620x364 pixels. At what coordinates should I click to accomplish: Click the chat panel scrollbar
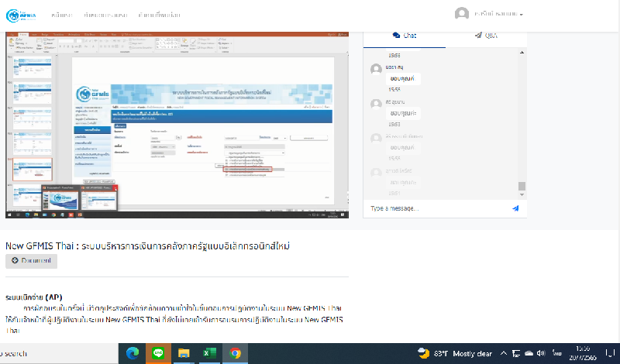pos(522,186)
